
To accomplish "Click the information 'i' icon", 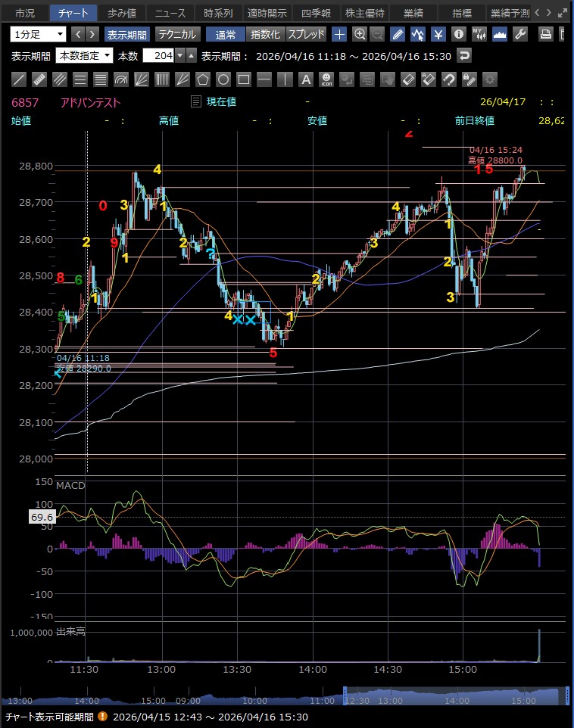I will [458, 34].
